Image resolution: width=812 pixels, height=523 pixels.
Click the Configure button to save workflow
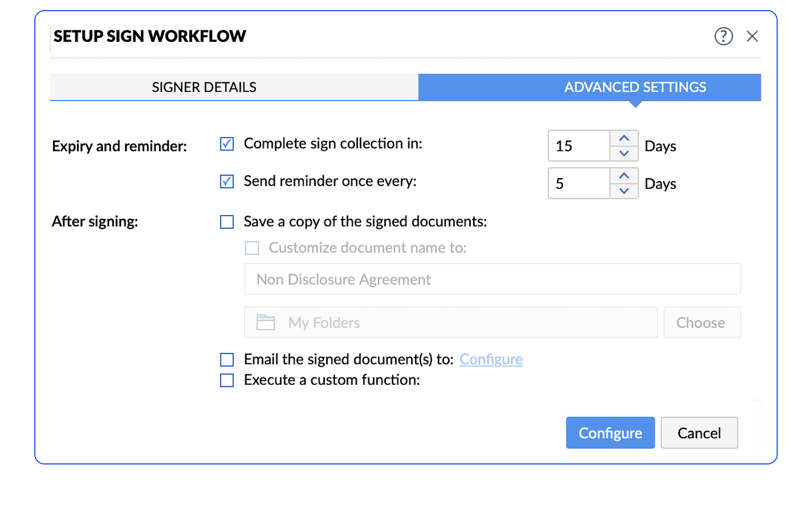tap(610, 433)
